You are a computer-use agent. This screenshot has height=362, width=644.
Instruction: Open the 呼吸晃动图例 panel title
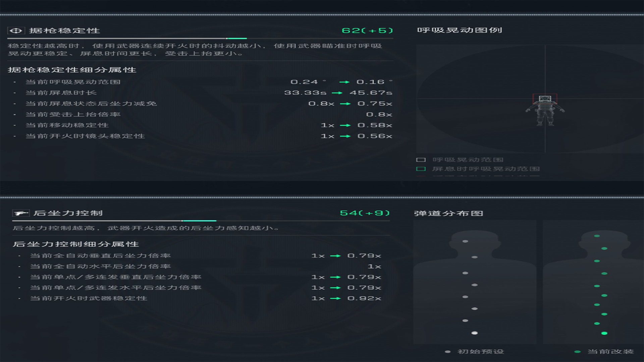(x=459, y=30)
